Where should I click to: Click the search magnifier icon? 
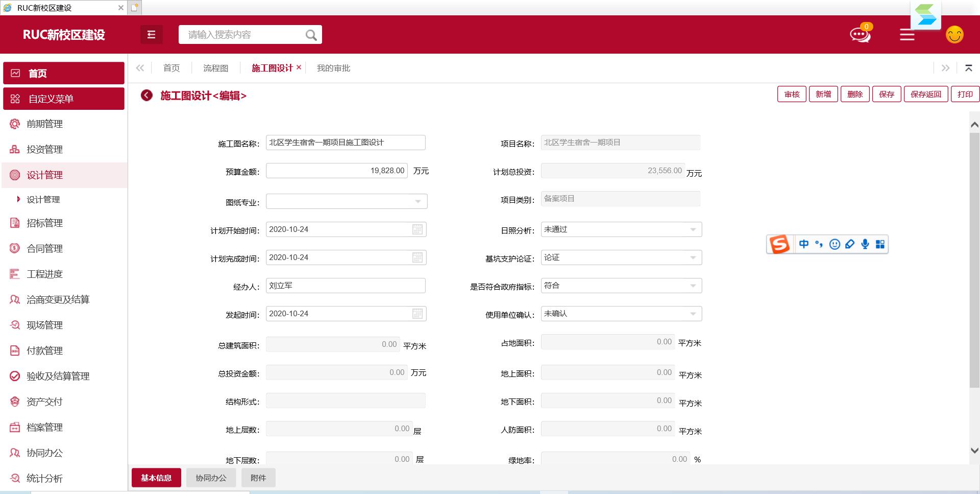pyautogui.click(x=311, y=35)
